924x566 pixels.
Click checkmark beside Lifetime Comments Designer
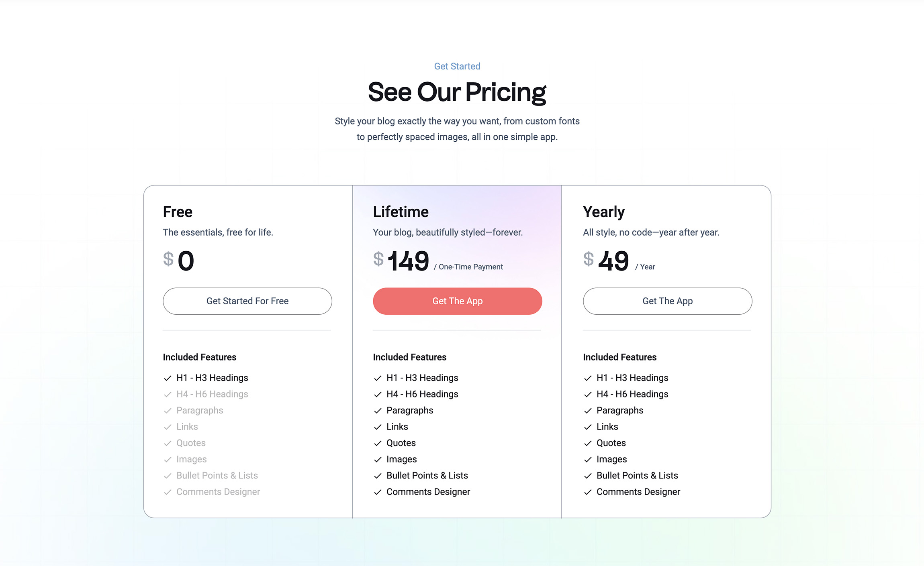point(378,492)
